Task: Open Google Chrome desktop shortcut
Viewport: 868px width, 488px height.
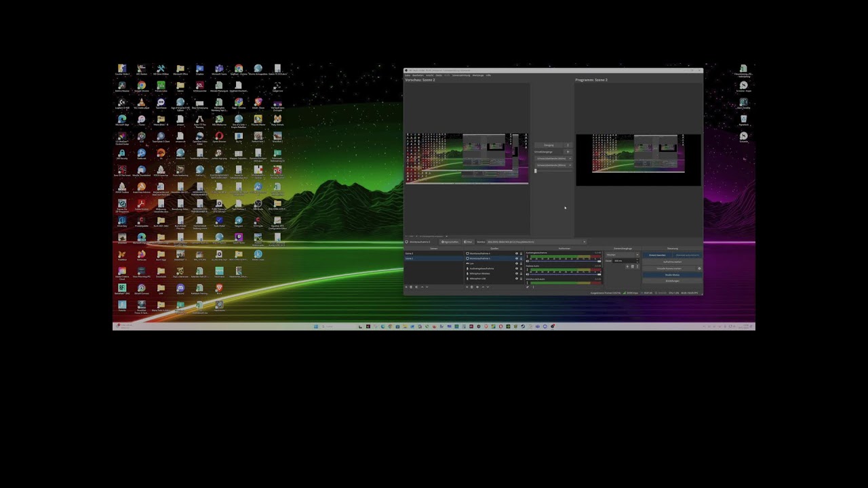Action: pos(141,87)
